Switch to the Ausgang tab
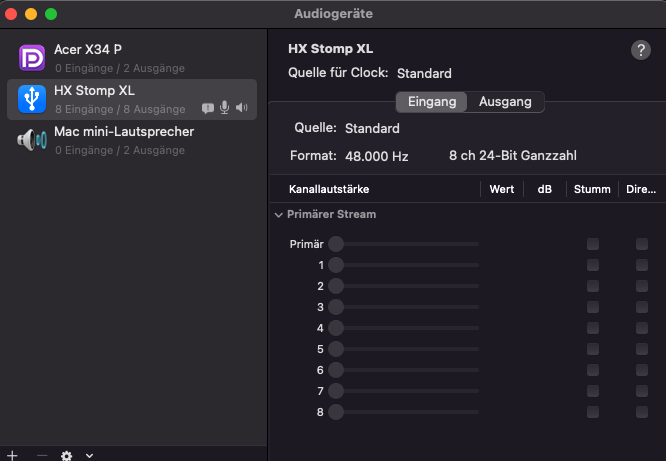The width and height of the screenshot is (666, 461). pyautogui.click(x=505, y=102)
